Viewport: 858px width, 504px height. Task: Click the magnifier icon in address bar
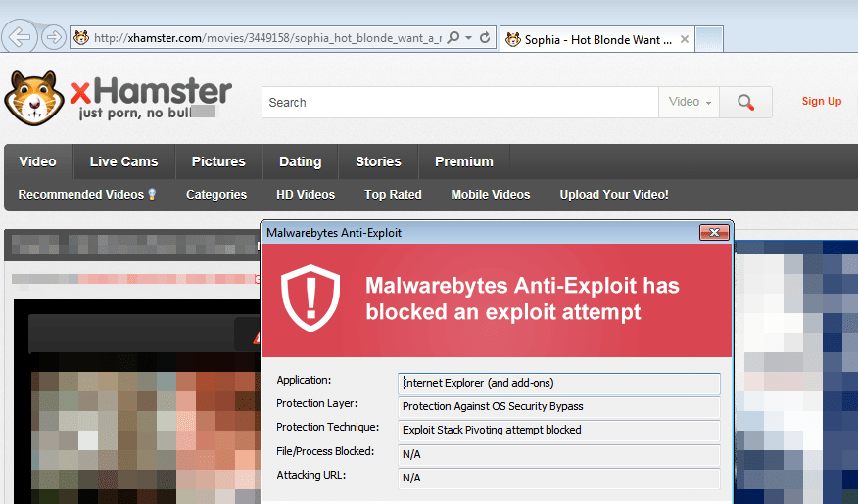click(453, 38)
